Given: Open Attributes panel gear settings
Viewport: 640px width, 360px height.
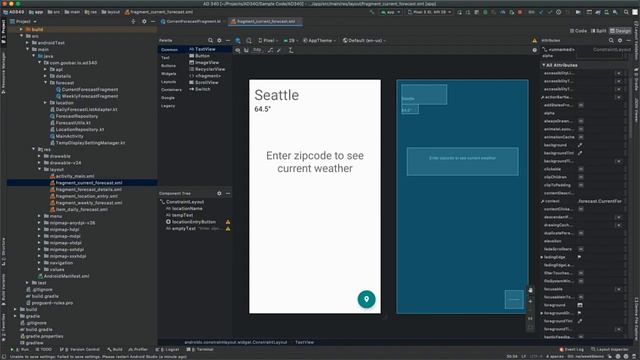Looking at the screenshot, I should pos(620,40).
